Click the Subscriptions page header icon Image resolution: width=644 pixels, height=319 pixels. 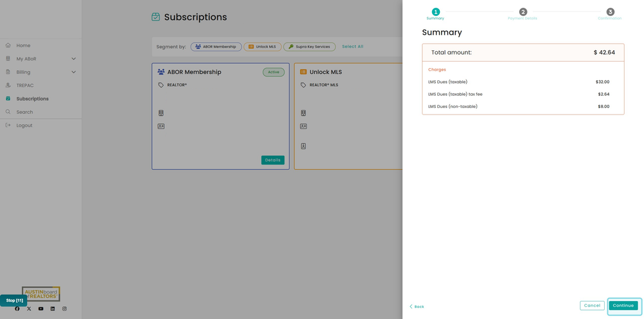(x=156, y=17)
